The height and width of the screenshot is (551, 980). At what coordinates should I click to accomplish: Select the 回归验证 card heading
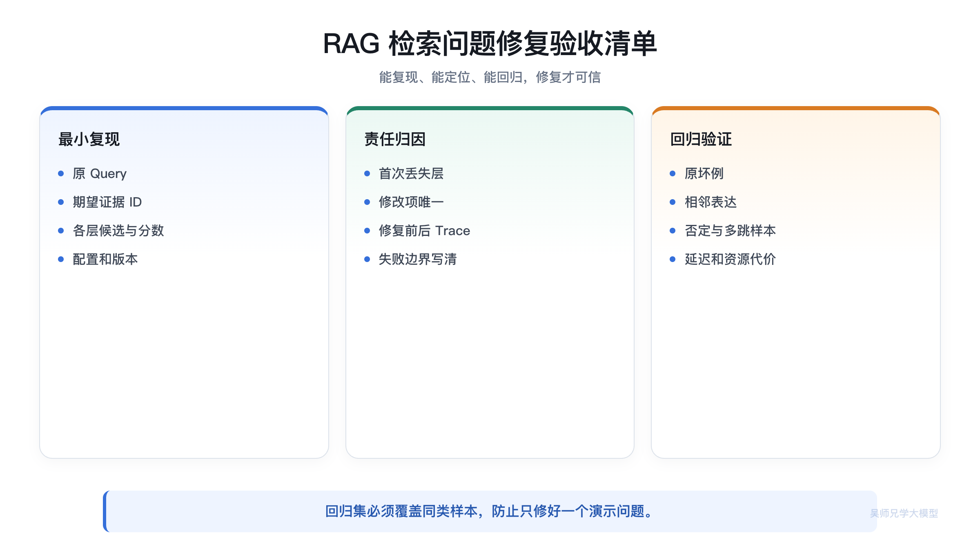point(701,139)
